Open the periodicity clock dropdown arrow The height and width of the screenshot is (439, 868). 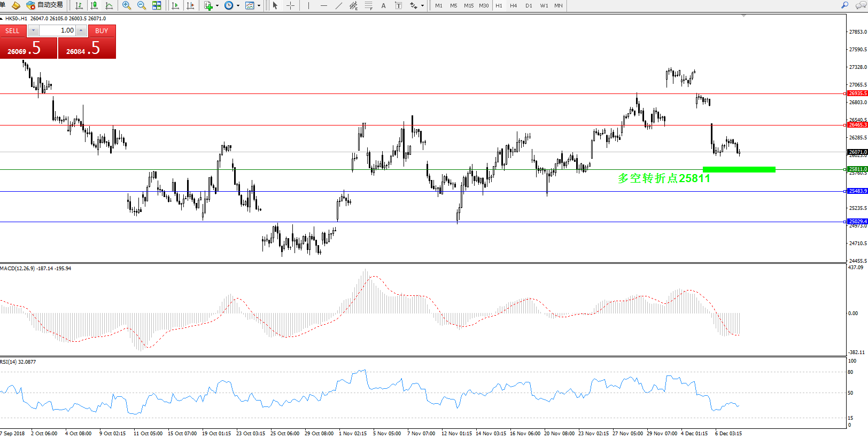tap(238, 6)
